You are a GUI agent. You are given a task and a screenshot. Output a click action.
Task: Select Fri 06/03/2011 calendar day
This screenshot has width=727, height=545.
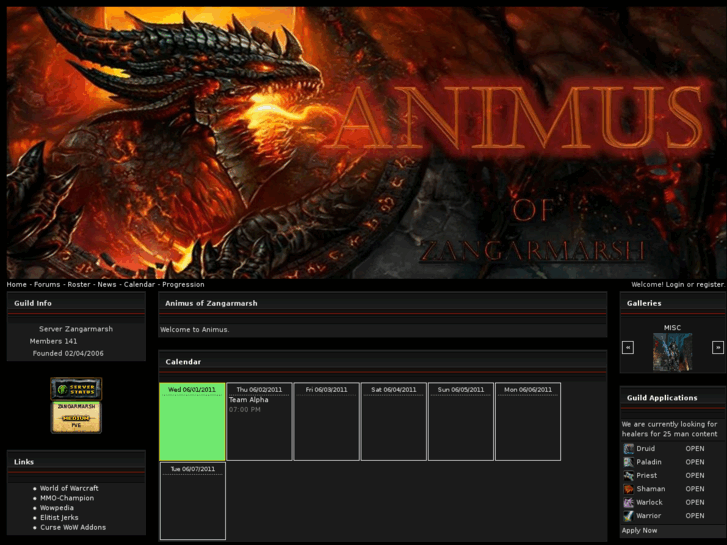[x=326, y=421]
